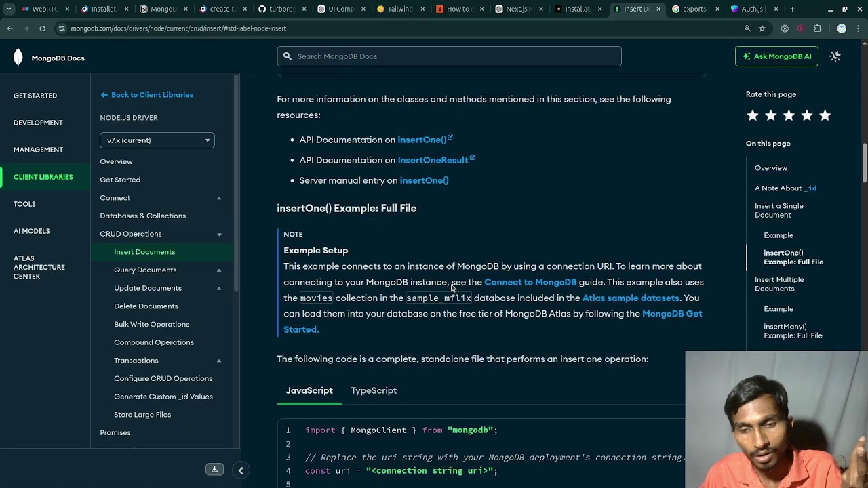868x488 pixels.
Task: Open the Chrome profile avatar
Action: pyautogui.click(x=842, y=28)
